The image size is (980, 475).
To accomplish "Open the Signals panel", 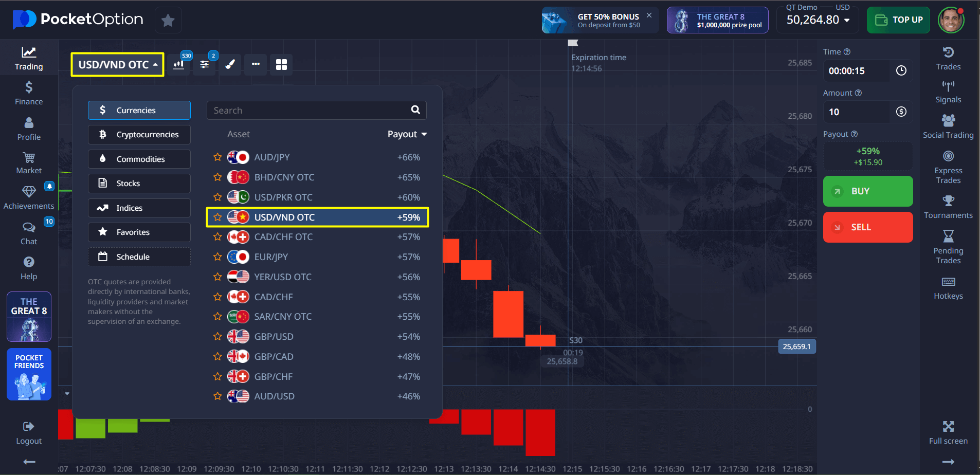I will point(948,92).
